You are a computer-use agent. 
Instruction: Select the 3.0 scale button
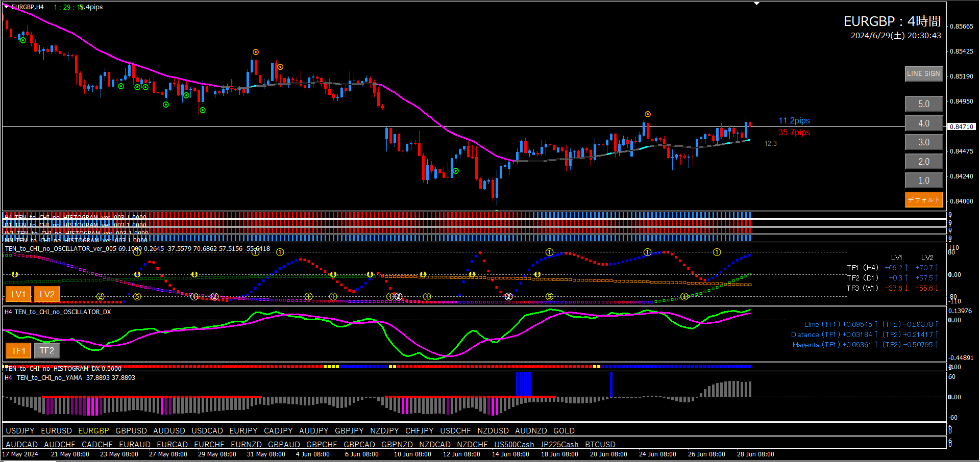tap(924, 142)
